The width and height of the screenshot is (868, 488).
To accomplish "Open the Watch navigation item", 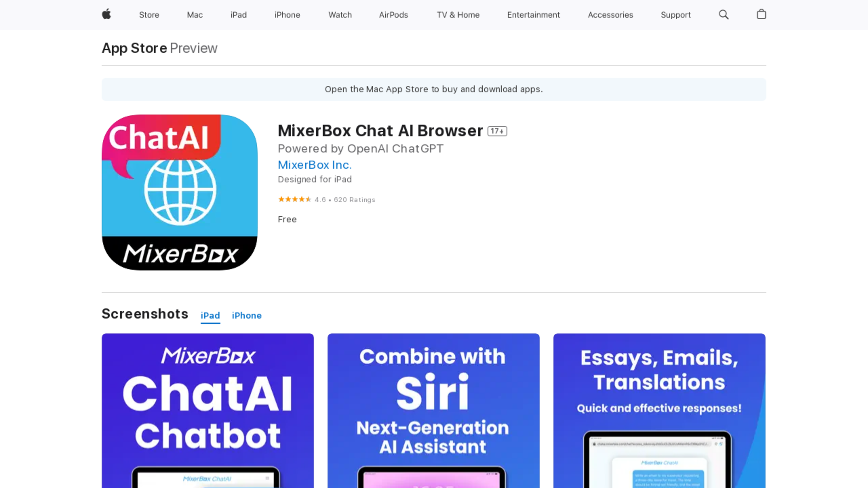I will (340, 15).
